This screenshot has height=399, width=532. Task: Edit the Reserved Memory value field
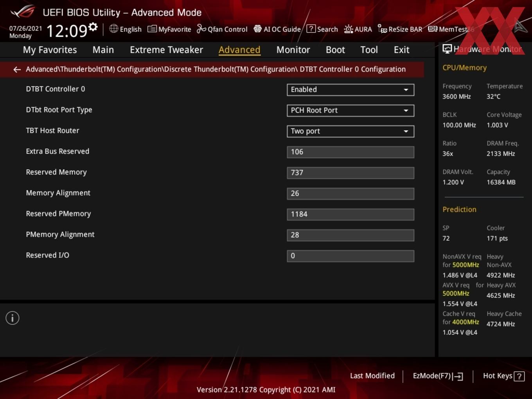coord(350,173)
